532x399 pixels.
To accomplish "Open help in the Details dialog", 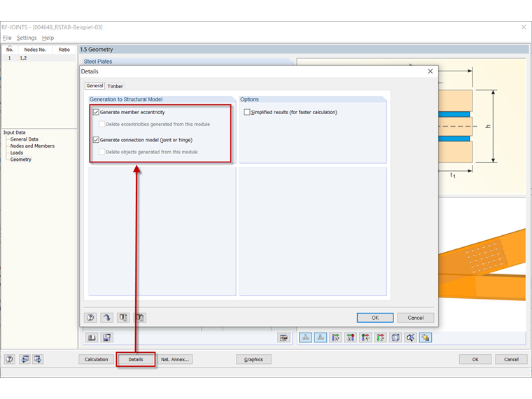I will pyautogui.click(x=90, y=318).
